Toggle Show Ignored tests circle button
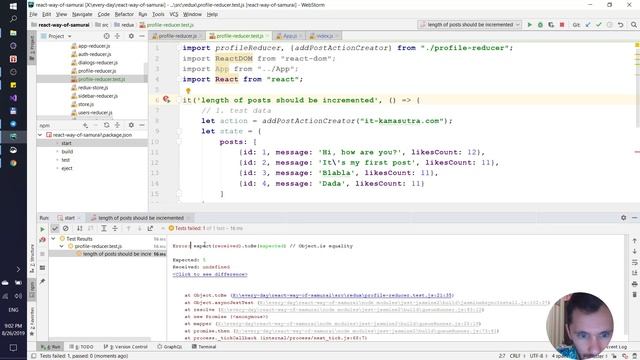640x360 pixels. pos(66,229)
